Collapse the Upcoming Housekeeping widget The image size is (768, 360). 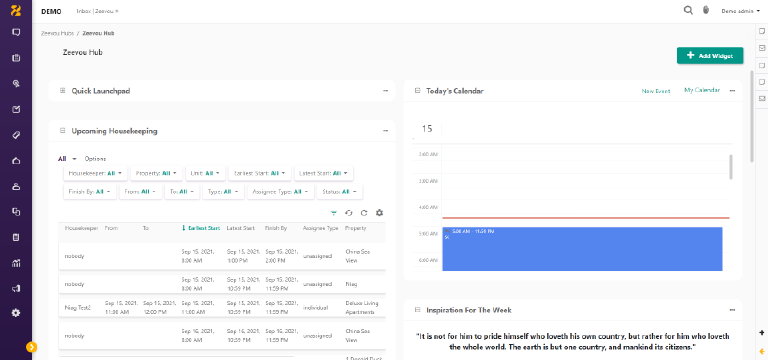[62, 131]
